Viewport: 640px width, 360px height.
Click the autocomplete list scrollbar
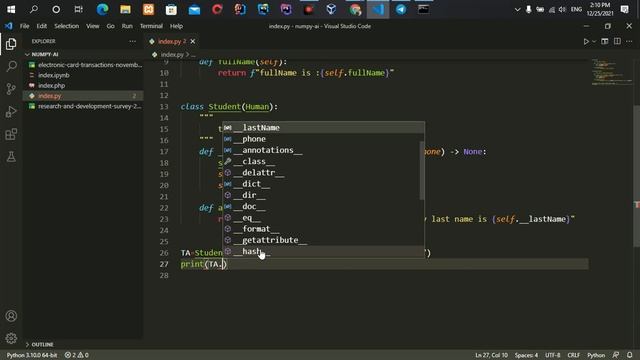422,170
